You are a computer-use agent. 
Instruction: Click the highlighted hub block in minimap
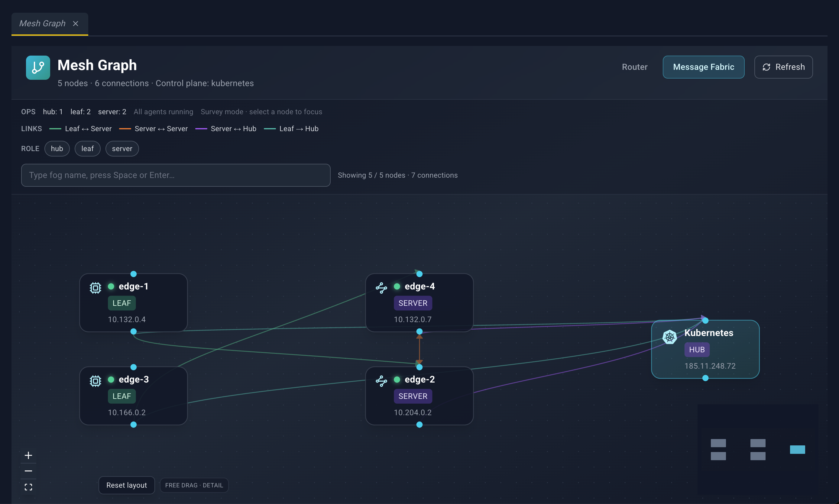click(797, 450)
